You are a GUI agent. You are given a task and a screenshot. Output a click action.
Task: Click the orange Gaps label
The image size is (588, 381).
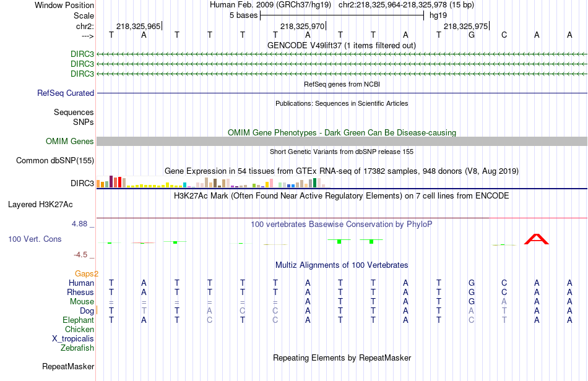87,274
